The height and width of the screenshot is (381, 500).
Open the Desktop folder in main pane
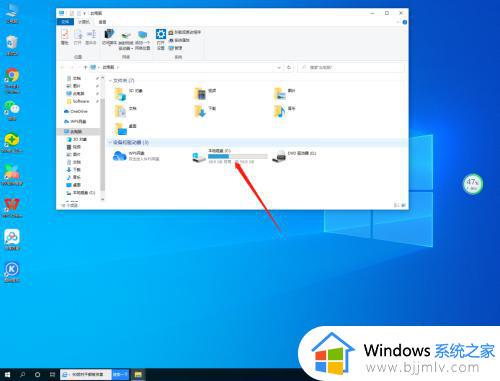click(x=126, y=129)
